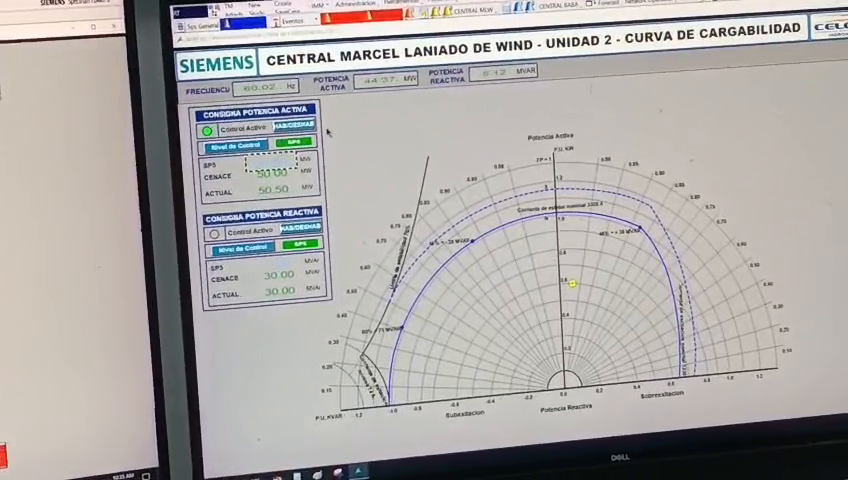Click Nivel de Control in active power panel
This screenshot has width=848, height=480.
click(236, 146)
